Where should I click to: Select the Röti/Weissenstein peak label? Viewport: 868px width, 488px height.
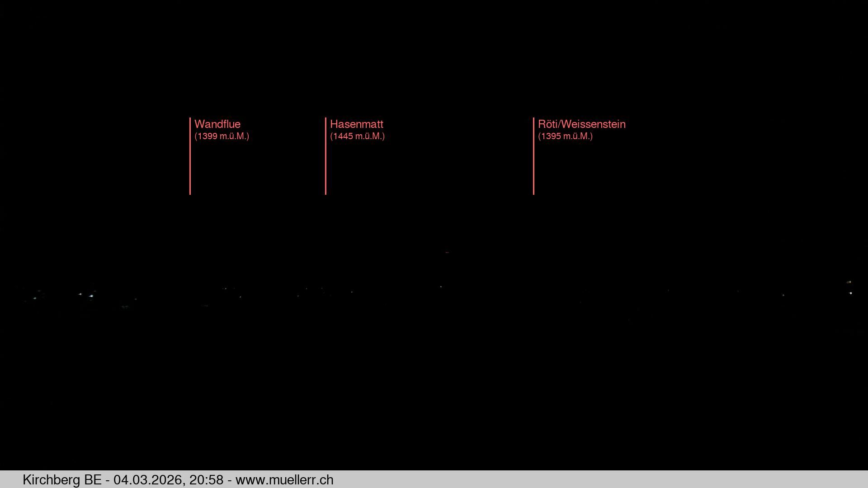coord(581,124)
